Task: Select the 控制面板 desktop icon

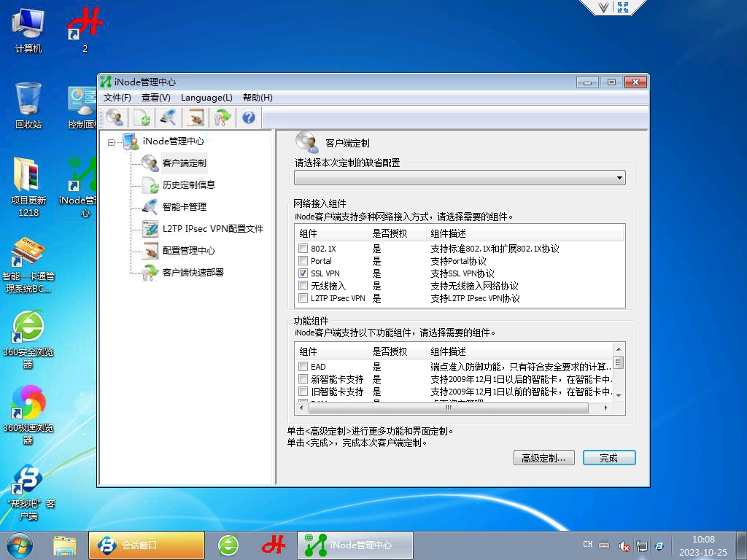Action: 82,108
